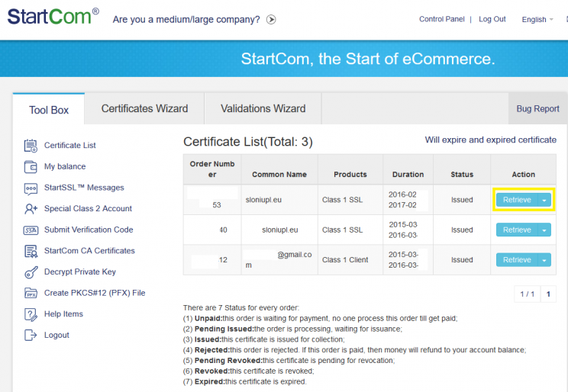
Task: Click the @gmail.com common name cell
Action: coord(279,260)
